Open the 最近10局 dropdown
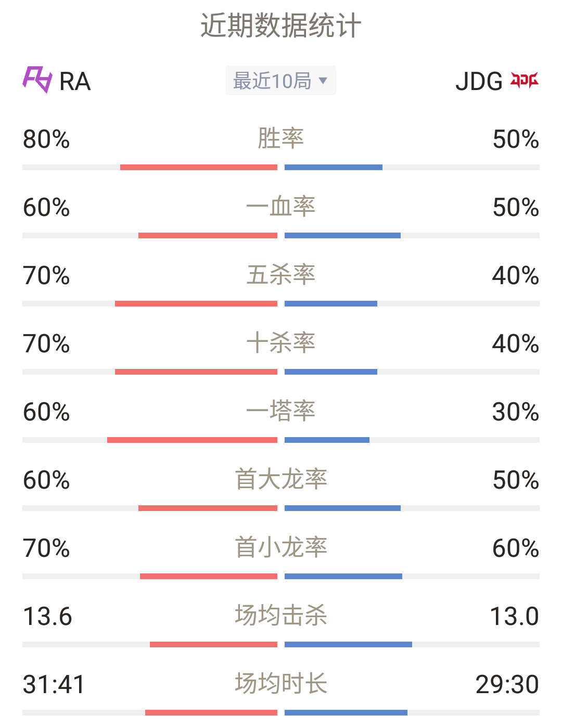This screenshot has height=728, width=562. (x=280, y=81)
